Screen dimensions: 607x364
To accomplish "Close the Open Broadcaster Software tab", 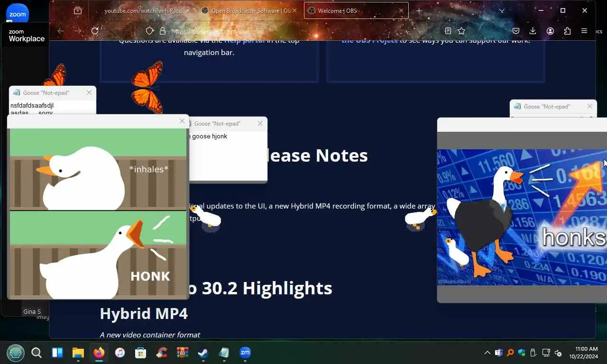I will coord(295,10).
